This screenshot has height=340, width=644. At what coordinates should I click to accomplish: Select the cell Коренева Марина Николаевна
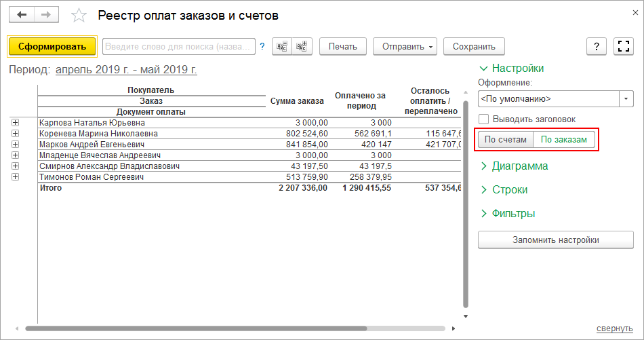(x=152, y=134)
